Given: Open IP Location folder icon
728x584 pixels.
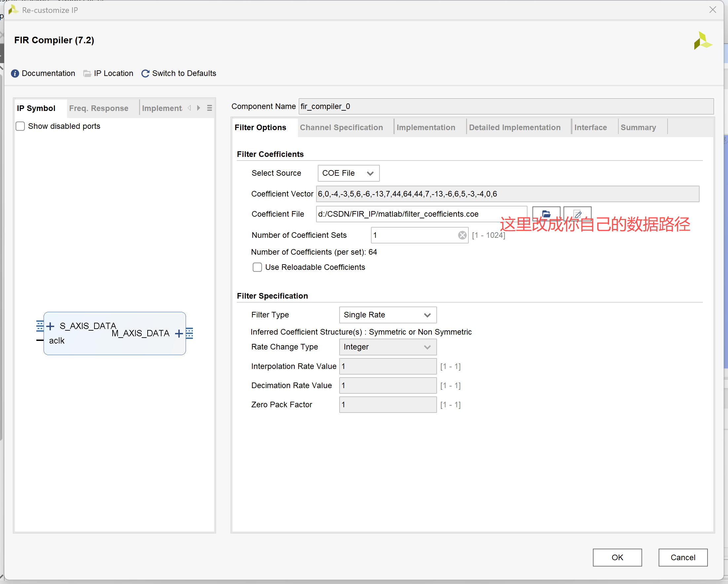Looking at the screenshot, I should pos(87,73).
